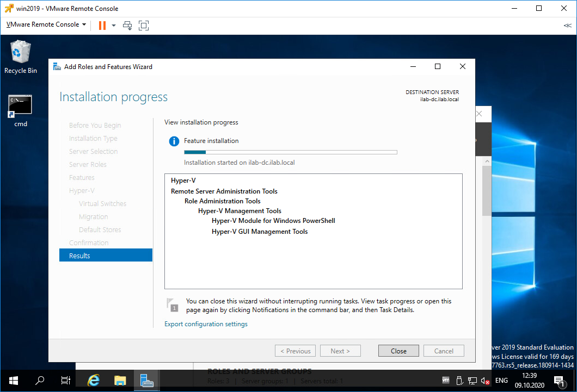This screenshot has height=392, width=577.
Task: Open the Windows Start menu
Action: 13,381
